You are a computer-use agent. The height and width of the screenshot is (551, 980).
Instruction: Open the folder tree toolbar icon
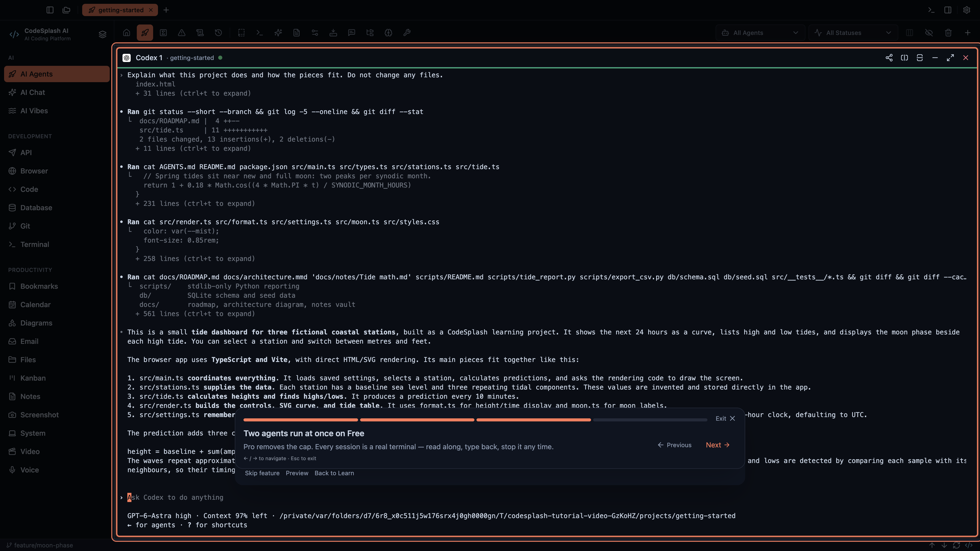[x=370, y=33]
